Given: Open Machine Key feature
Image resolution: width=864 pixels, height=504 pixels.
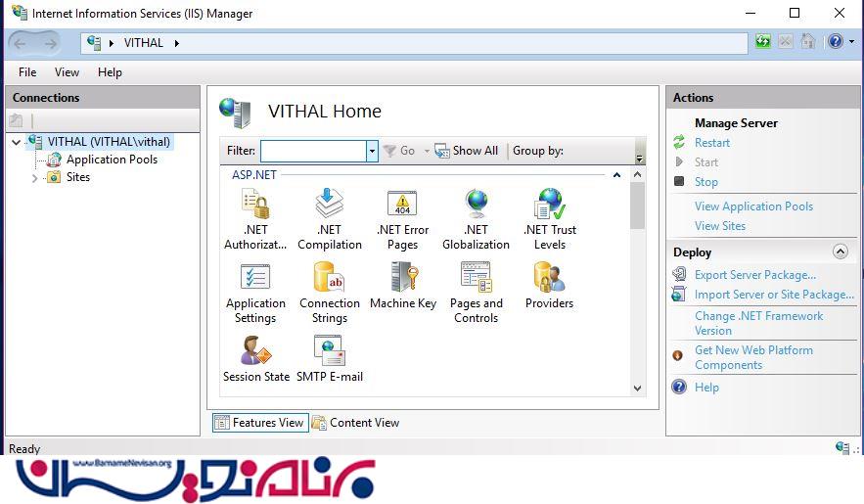Looking at the screenshot, I should coord(403,286).
